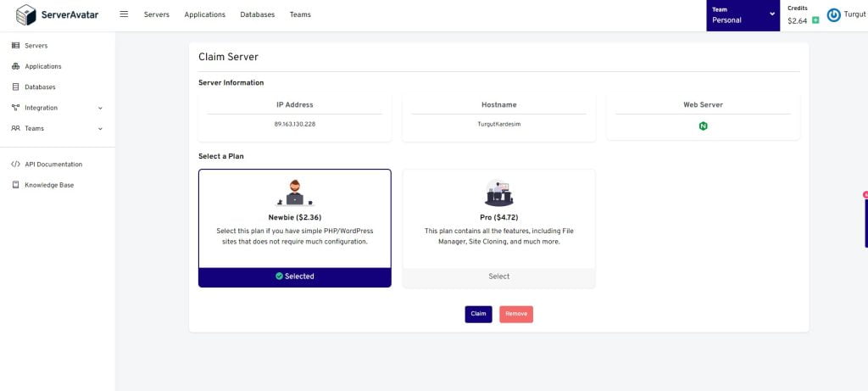Screen dimensions: 868x391
Task: Click the Claim button
Action: pos(478,314)
